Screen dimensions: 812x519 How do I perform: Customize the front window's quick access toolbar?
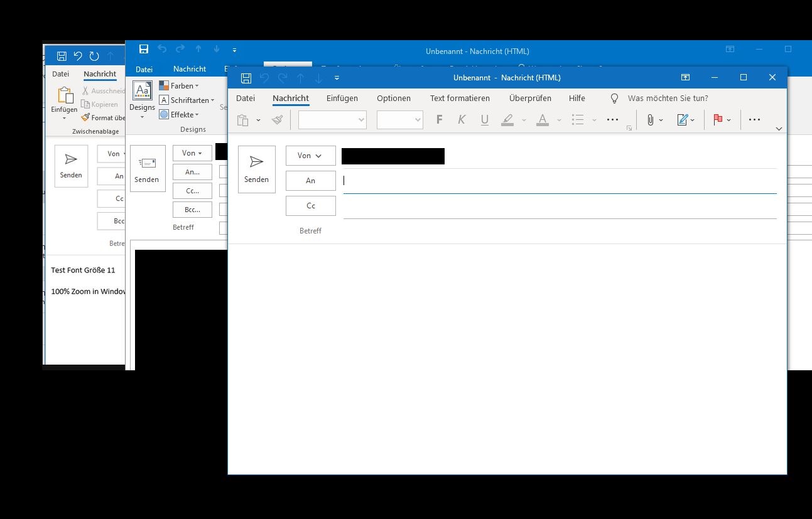tap(337, 78)
